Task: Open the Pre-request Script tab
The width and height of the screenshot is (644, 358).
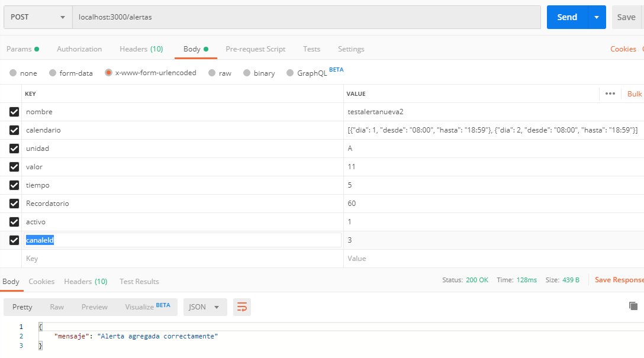Action: click(x=255, y=49)
